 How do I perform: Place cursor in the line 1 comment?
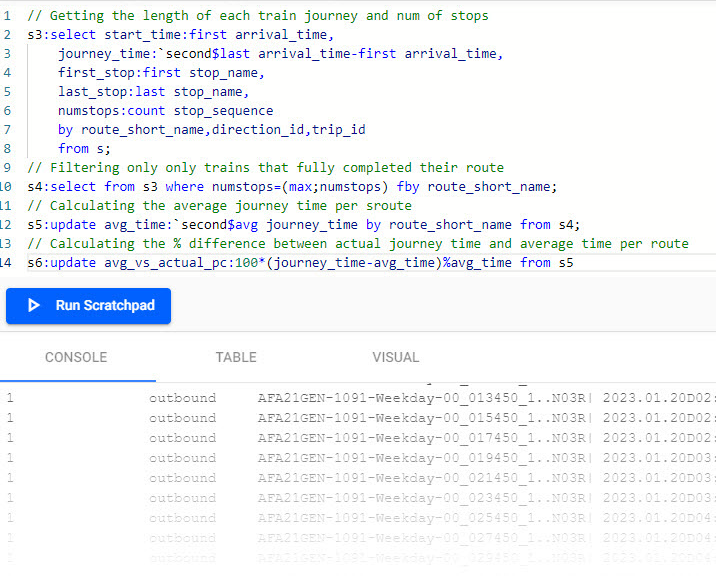click(258, 15)
